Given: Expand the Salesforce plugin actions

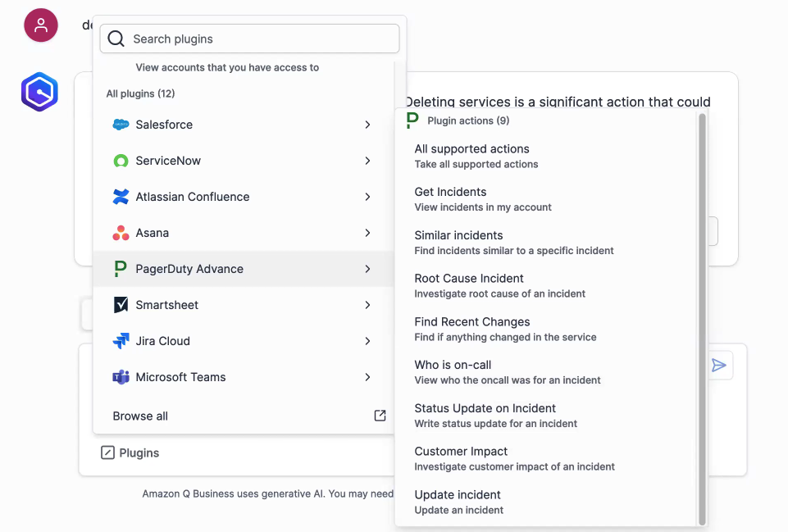Looking at the screenshot, I should 368,125.
